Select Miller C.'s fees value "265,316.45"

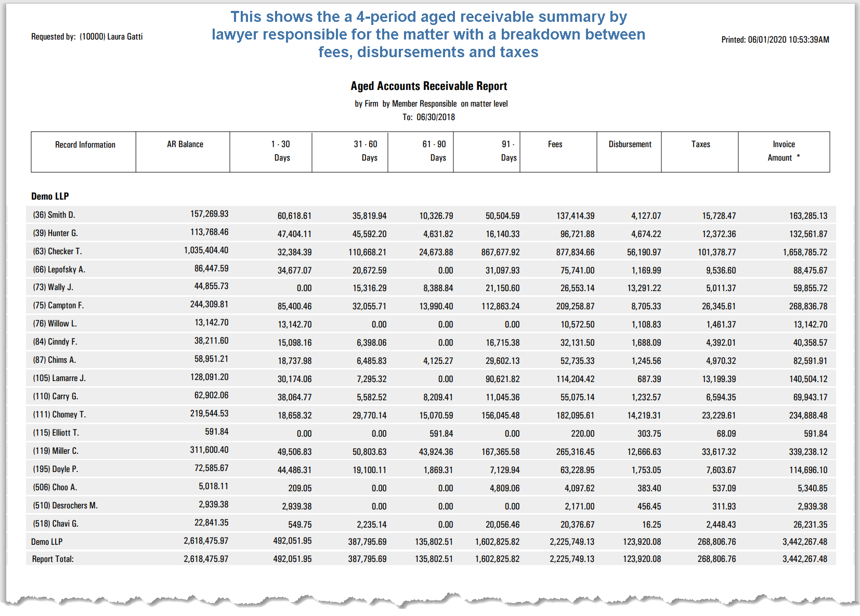click(575, 452)
